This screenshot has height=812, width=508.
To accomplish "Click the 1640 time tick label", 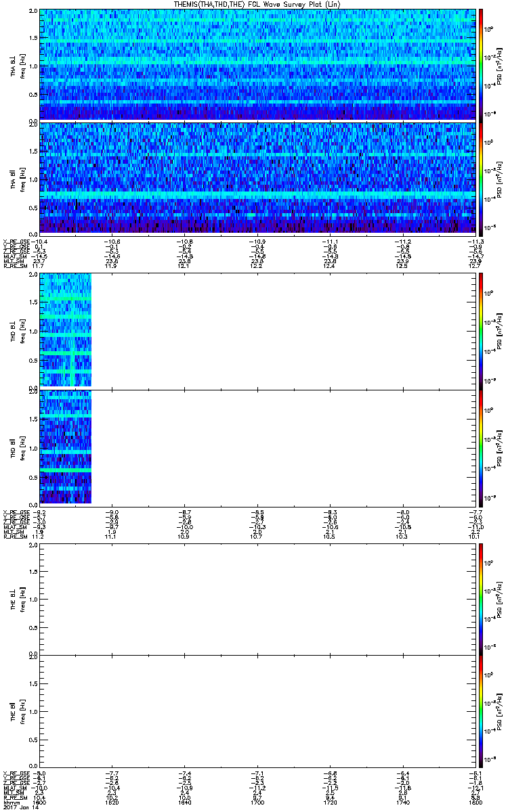I will pos(184,803).
